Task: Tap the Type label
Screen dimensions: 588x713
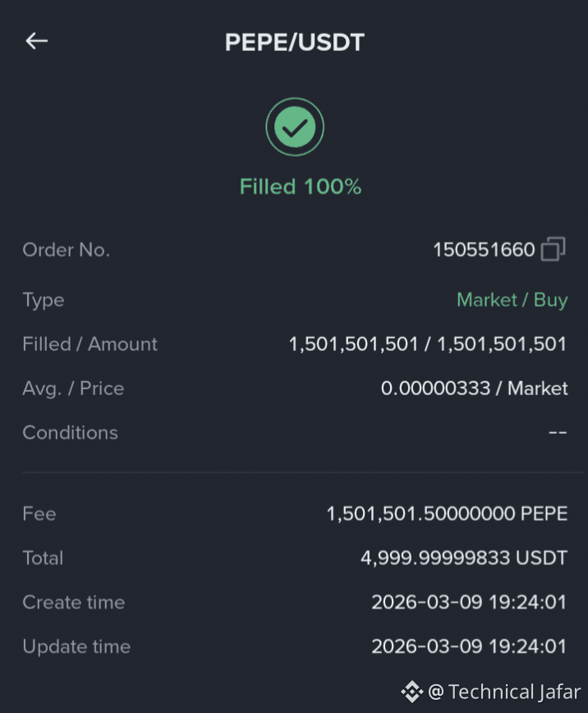Action: tap(44, 301)
